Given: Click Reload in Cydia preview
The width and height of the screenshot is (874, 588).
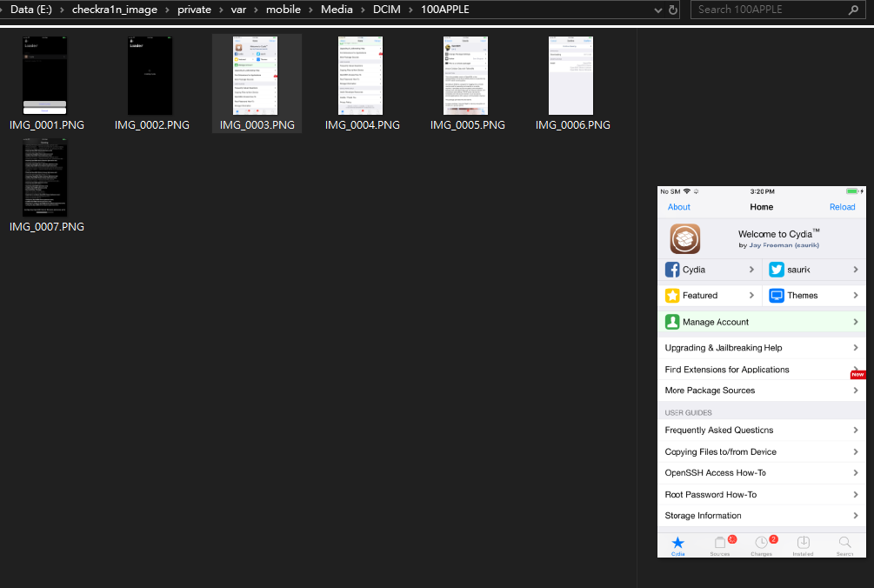Looking at the screenshot, I should click(842, 207).
